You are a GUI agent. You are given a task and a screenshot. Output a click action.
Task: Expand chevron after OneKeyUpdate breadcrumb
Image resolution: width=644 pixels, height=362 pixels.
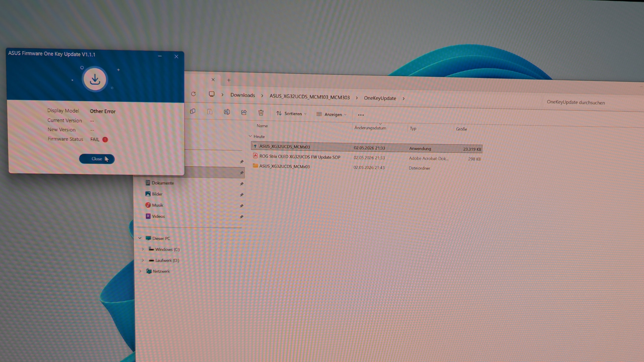coord(404,99)
